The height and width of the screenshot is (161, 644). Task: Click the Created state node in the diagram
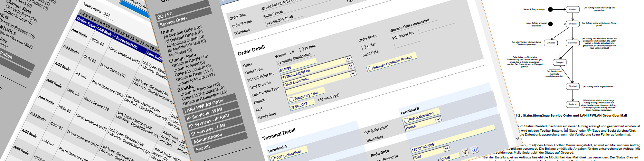(x=573, y=9)
